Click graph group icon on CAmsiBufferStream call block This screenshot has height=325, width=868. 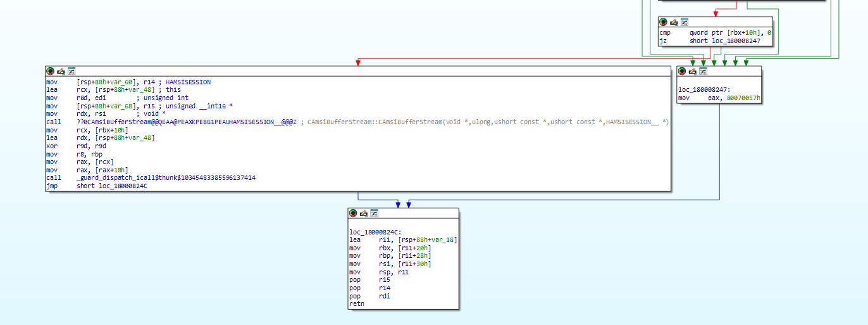coord(71,71)
